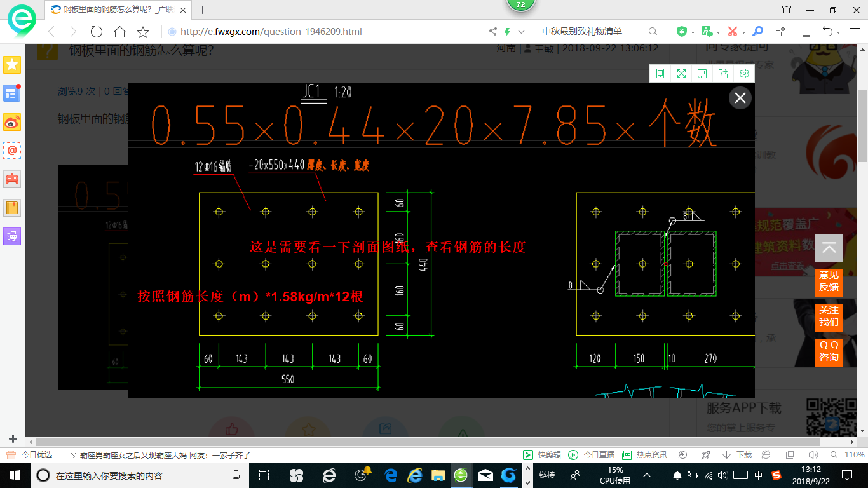Open a new tab with plus button
Screen dimensions: 868x488
coord(203,10)
